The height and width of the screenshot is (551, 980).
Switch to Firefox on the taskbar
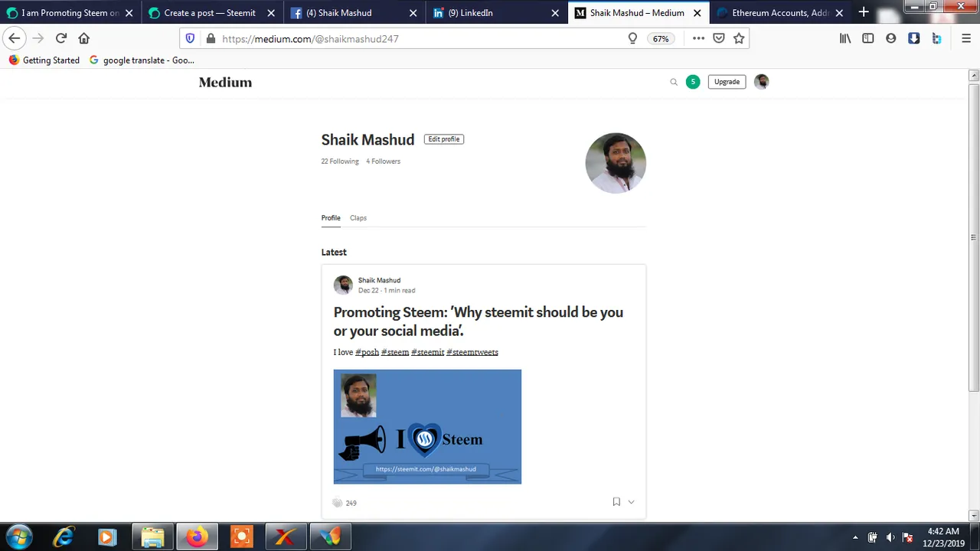point(197,537)
